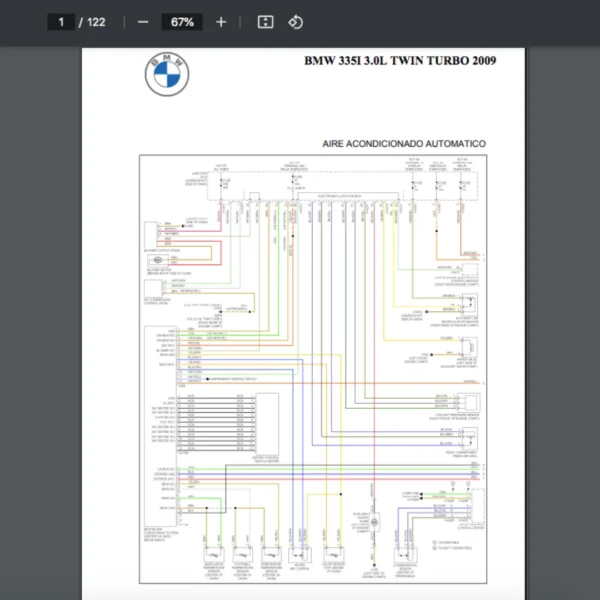Click the water valve component box

(x=464, y=343)
